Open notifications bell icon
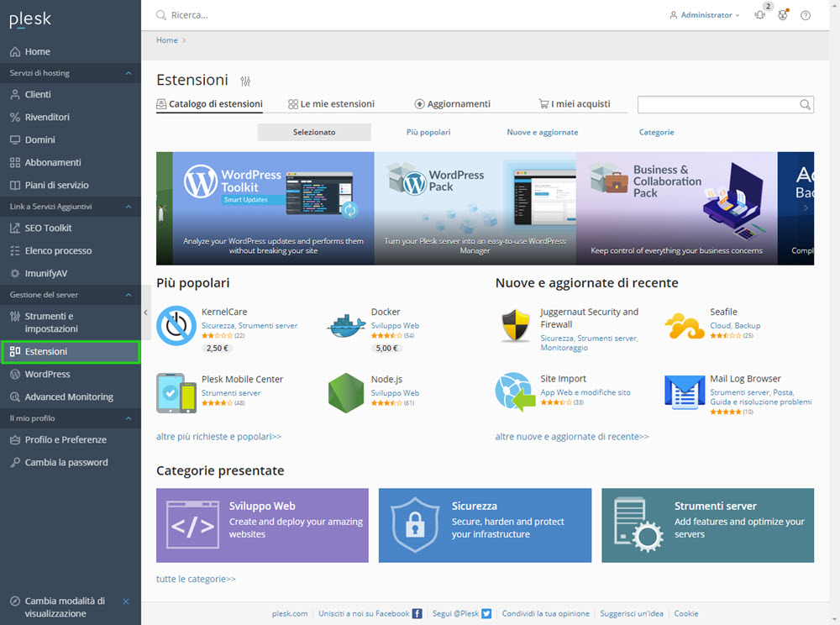 click(759, 15)
